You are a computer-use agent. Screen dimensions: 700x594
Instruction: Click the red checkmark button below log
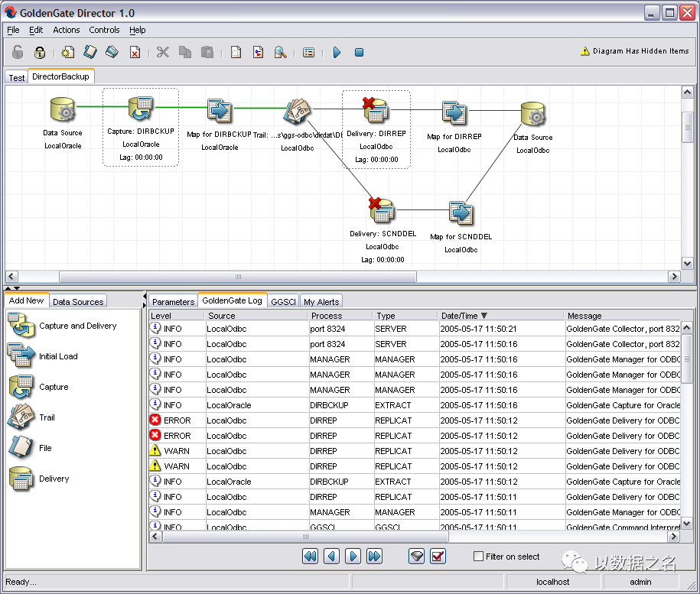click(438, 557)
